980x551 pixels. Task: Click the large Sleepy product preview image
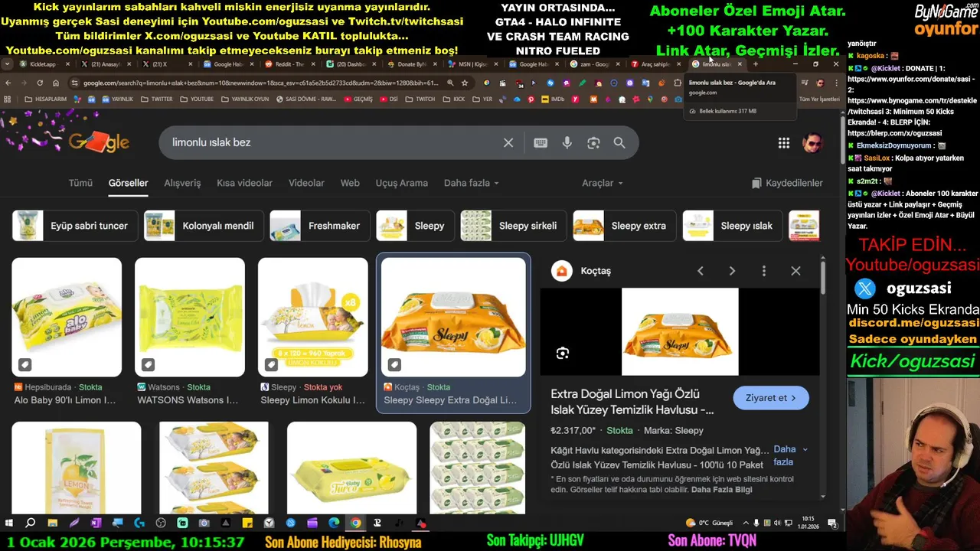(x=680, y=331)
